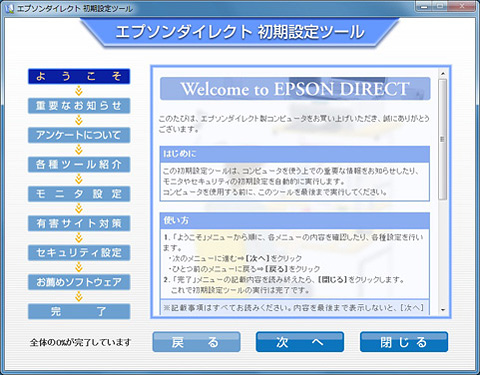The height and width of the screenshot is (375, 480).
Task: Click the Welcome to EPSON DIRECT banner
Action: point(295,89)
